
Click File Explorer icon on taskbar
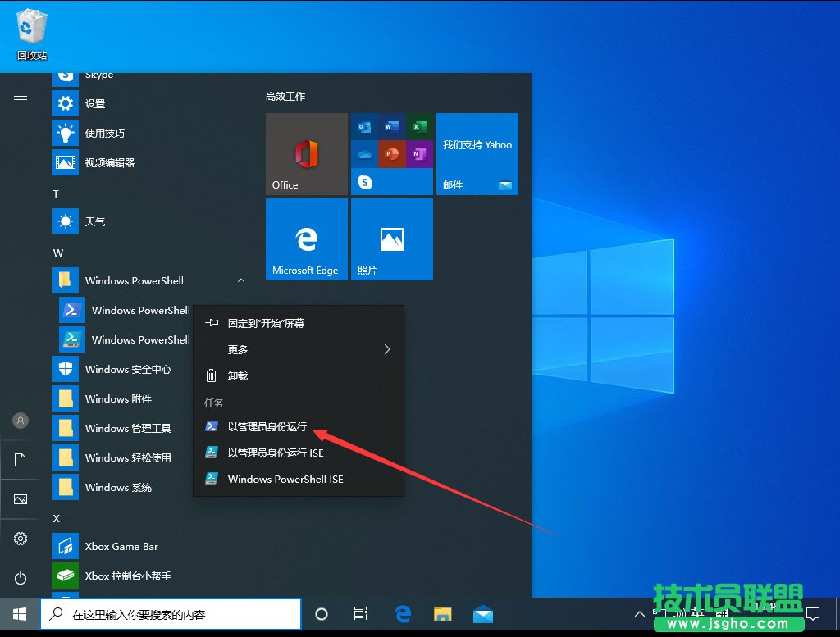click(443, 614)
